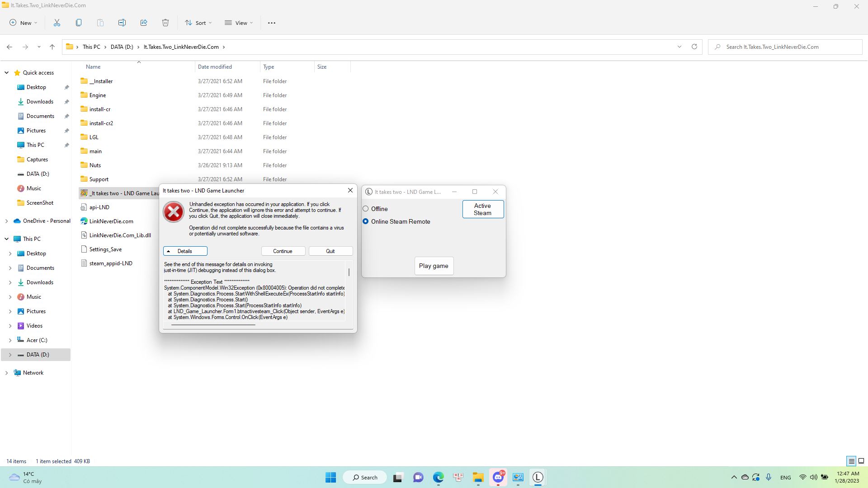Click the Delete trash icon

165,23
